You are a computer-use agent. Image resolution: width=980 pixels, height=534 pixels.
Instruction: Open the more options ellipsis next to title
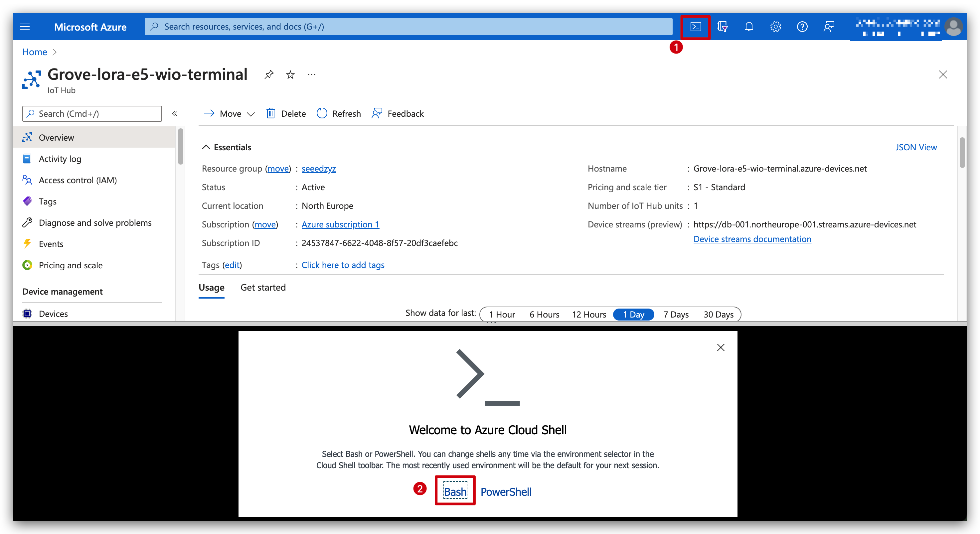tap(312, 74)
